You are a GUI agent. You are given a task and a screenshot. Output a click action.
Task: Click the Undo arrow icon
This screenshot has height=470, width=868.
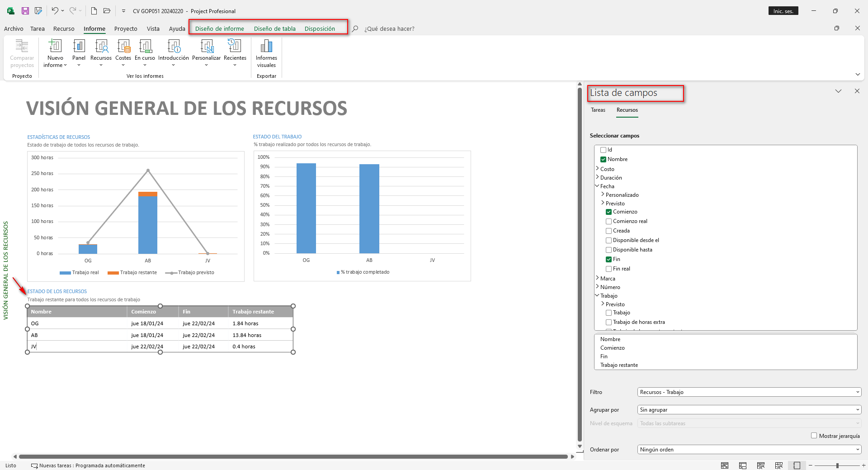click(54, 11)
